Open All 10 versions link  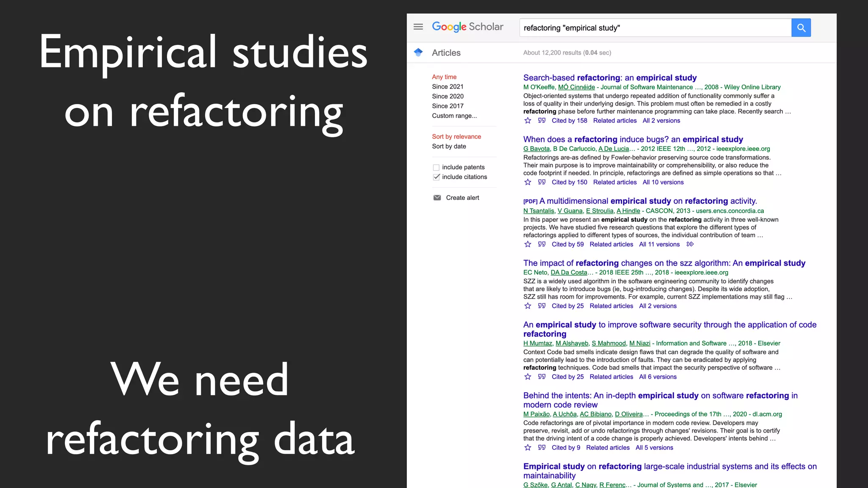pyautogui.click(x=663, y=182)
